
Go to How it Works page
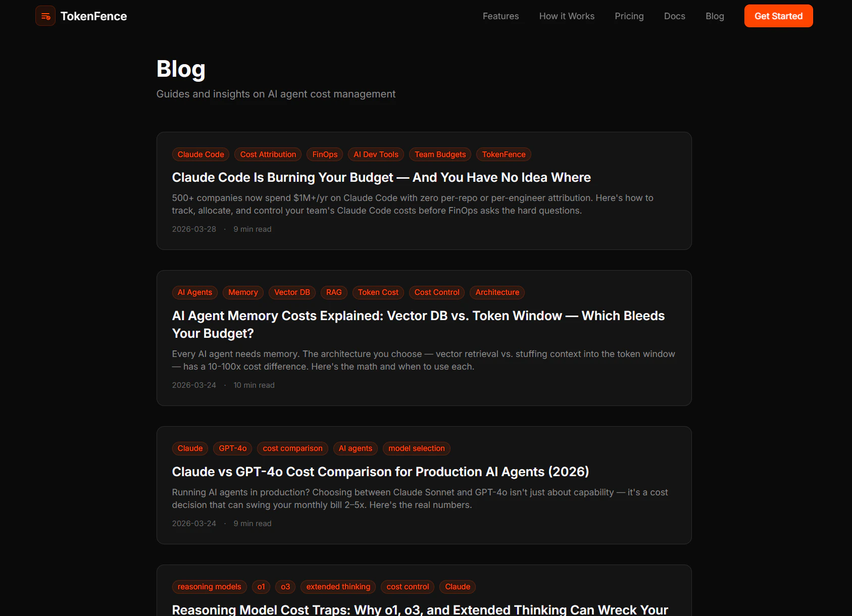click(567, 16)
